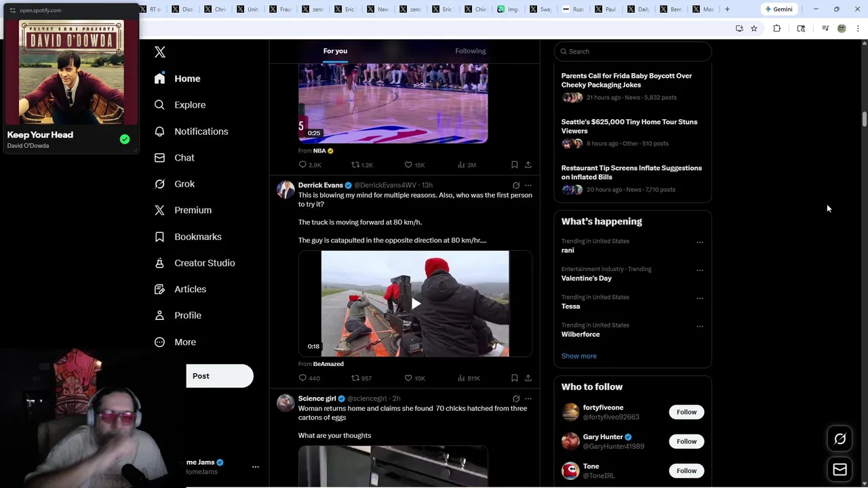Bookmark the NBA video post
This screenshot has width=868, height=488.
pos(515,165)
